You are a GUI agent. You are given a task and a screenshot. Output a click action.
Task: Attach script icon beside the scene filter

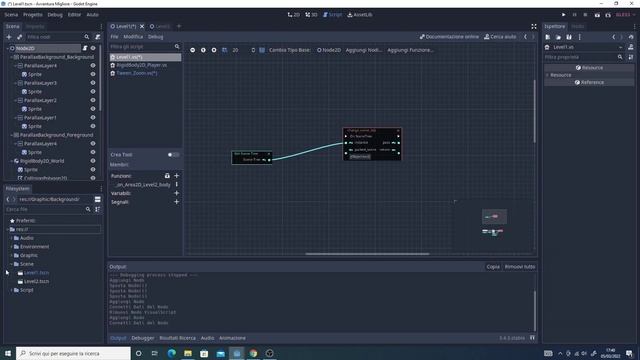click(98, 37)
